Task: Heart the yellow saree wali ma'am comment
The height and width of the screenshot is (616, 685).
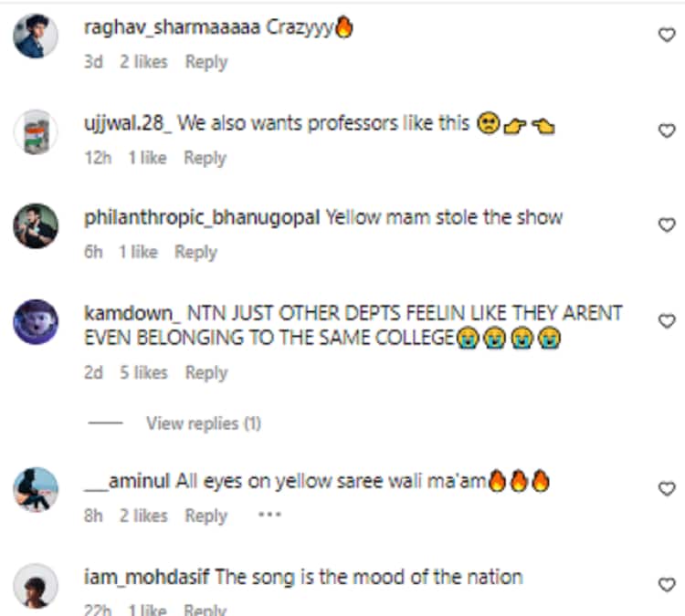Action: pyautogui.click(x=667, y=488)
